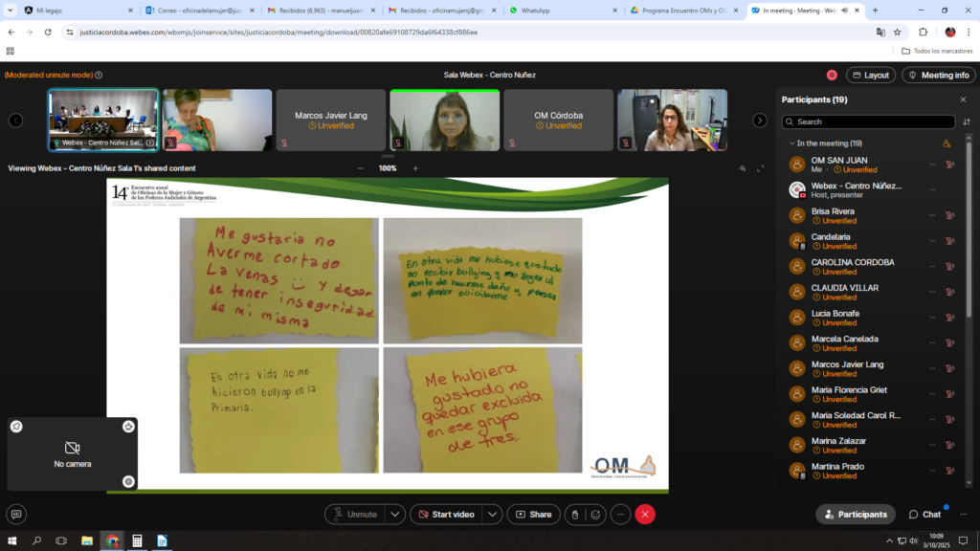Open the annotate tool on shared content
This screenshot has height=551, width=980.
[x=742, y=168]
